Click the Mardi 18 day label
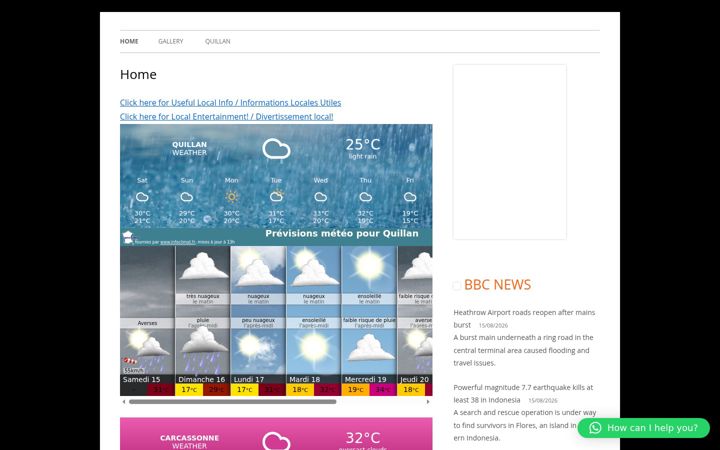Image resolution: width=720 pixels, height=450 pixels. click(304, 380)
